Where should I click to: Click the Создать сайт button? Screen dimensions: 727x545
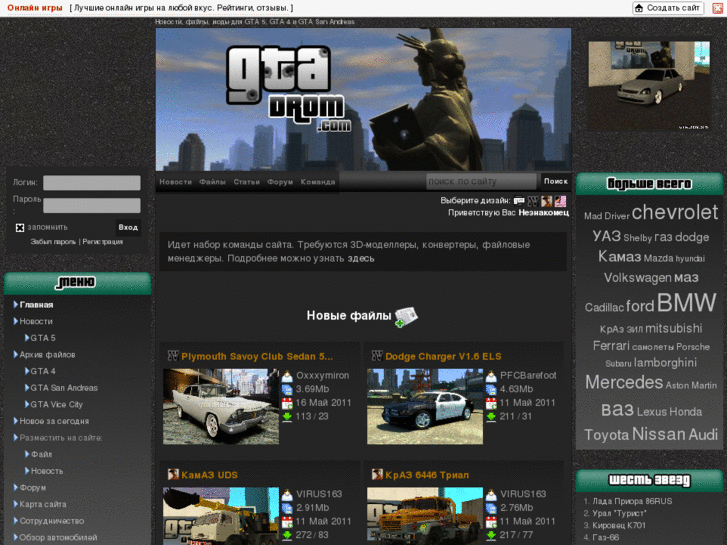(668, 8)
